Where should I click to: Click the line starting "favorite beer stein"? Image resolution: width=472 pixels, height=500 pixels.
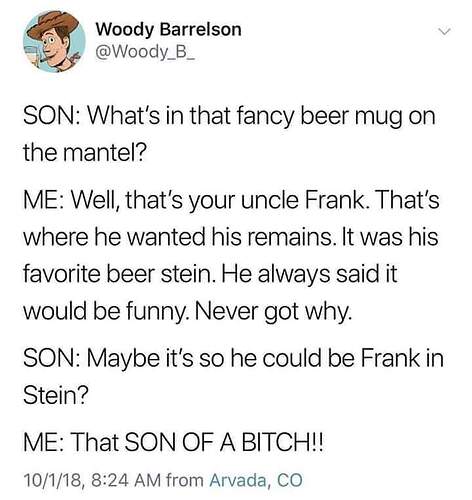[210, 276]
